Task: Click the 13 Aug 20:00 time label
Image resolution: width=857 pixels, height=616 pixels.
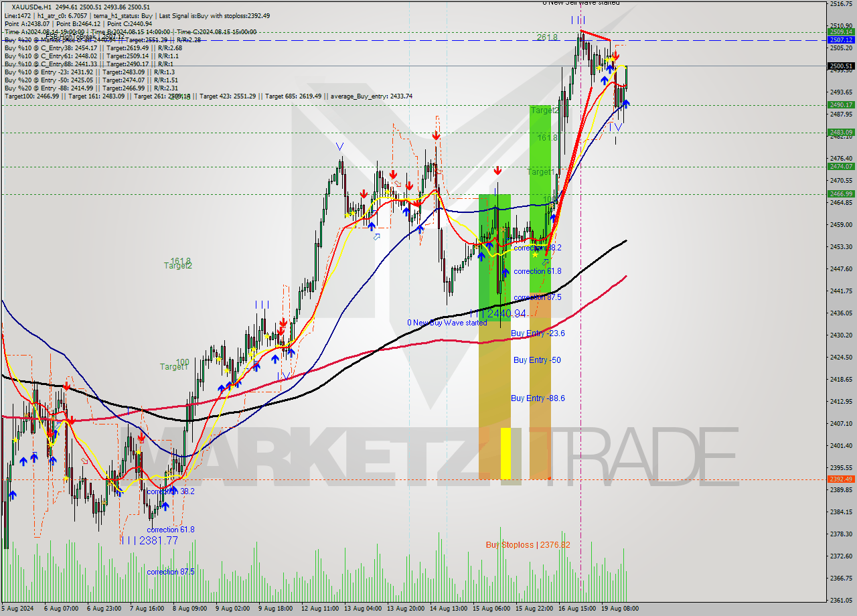Action: pos(405,609)
